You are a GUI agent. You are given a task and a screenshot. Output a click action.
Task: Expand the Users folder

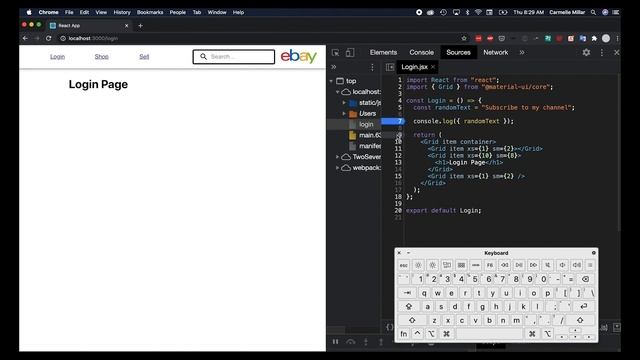click(344, 113)
